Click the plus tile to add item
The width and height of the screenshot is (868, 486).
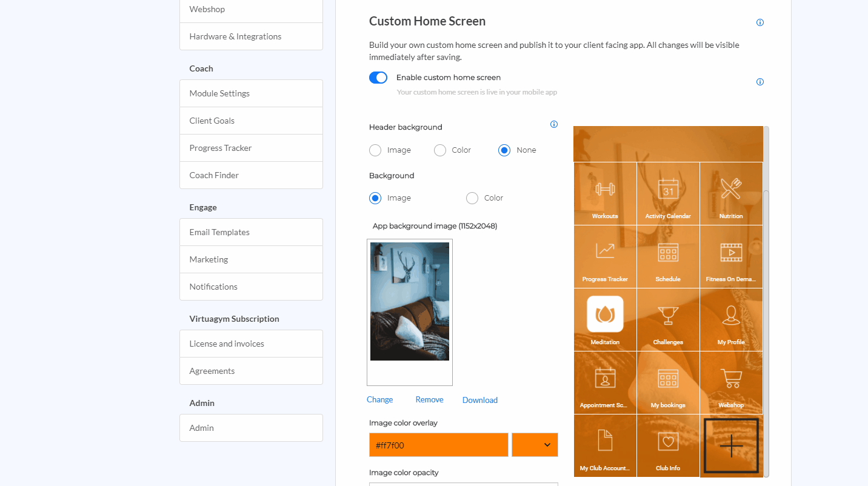[x=731, y=446]
